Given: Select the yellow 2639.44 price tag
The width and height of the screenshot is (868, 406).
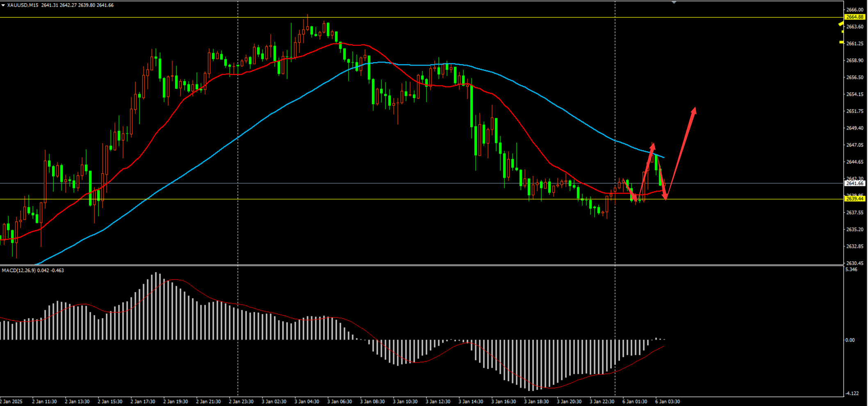Looking at the screenshot, I should (855, 199).
